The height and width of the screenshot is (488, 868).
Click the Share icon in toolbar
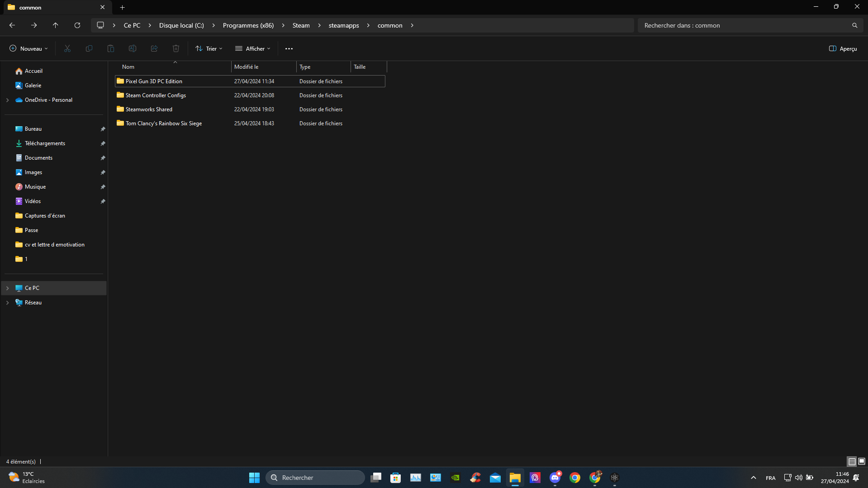pyautogui.click(x=154, y=48)
